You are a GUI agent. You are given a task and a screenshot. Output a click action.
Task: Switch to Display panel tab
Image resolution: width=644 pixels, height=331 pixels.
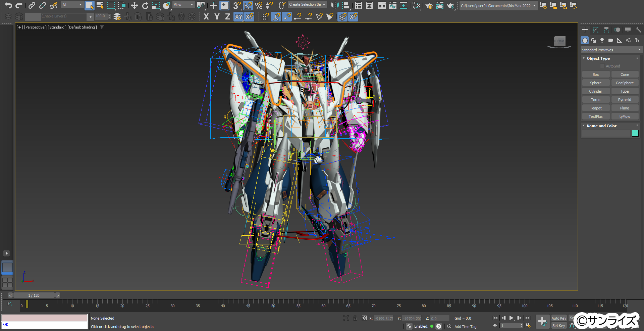click(x=628, y=30)
